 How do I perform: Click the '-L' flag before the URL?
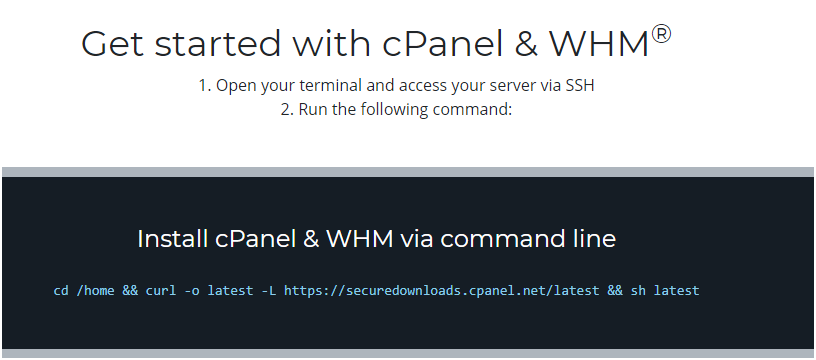coord(269,290)
